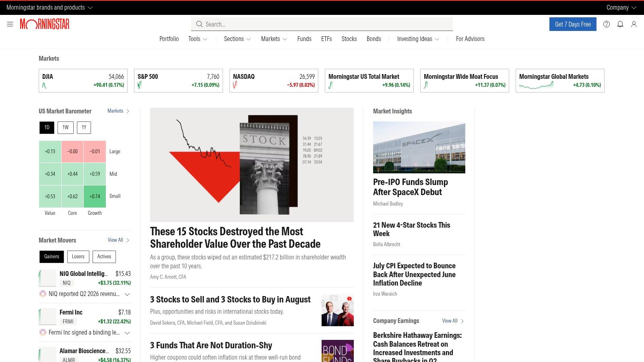This screenshot has height=362, width=644.
Task: Show the Gainers list
Action: (x=52, y=257)
